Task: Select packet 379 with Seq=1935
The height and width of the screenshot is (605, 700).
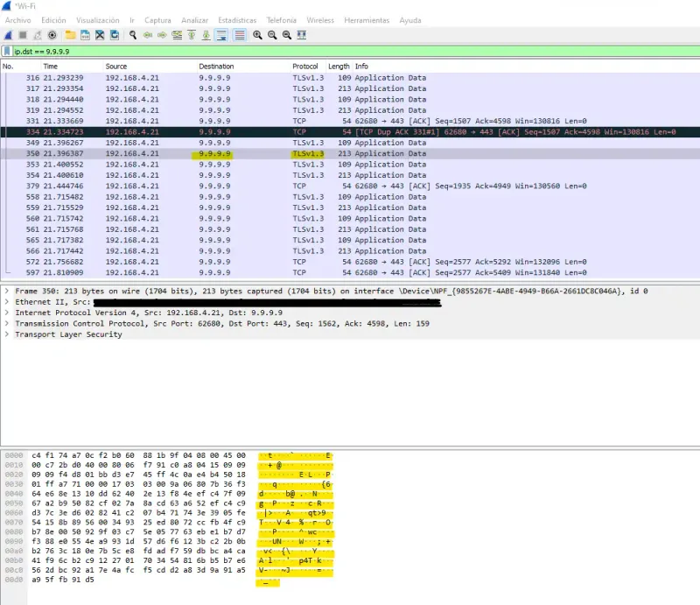Action: [350, 186]
